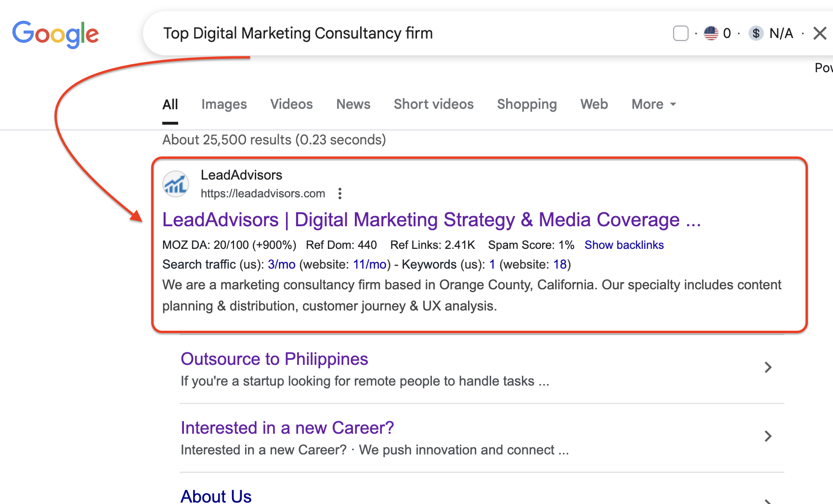
Task: Click the keywords value 1
Action: click(492, 264)
